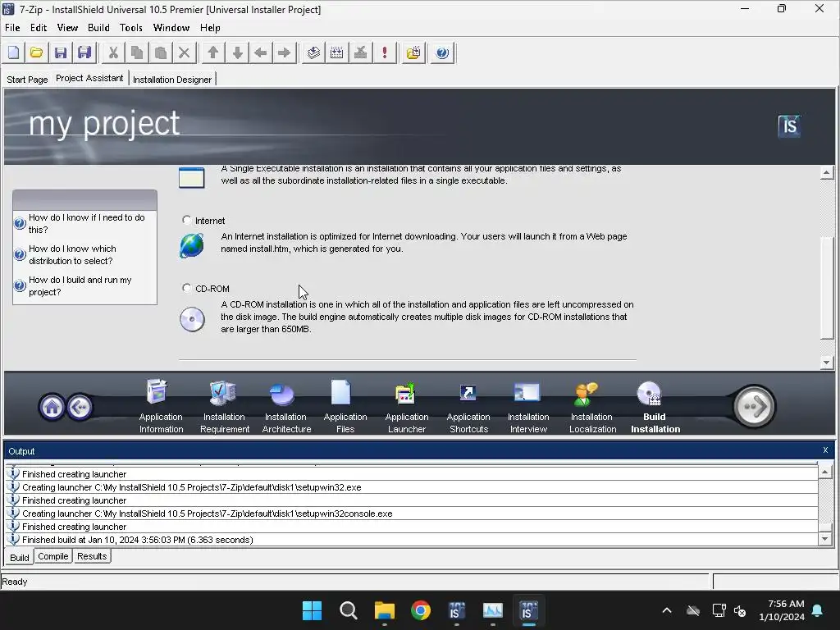The width and height of the screenshot is (840, 630).
Task: Click the Output panel scroll up arrow
Action: click(x=825, y=472)
